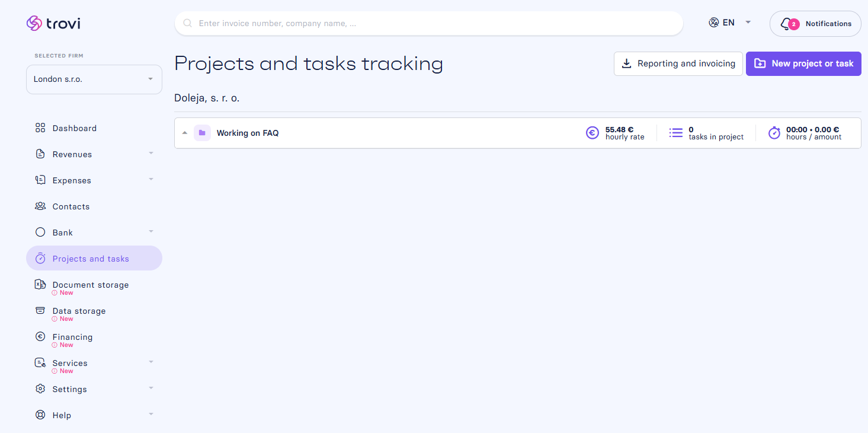Expand the Services submenu arrow

151,362
